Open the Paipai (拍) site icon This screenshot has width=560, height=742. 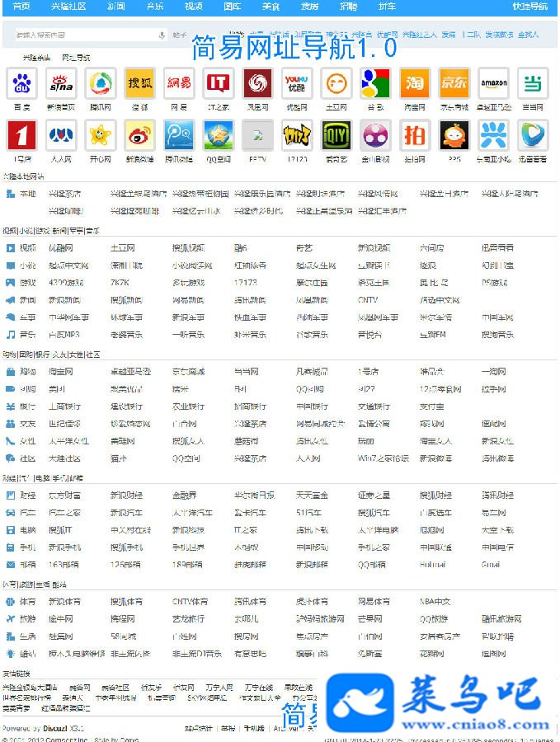coord(415,135)
